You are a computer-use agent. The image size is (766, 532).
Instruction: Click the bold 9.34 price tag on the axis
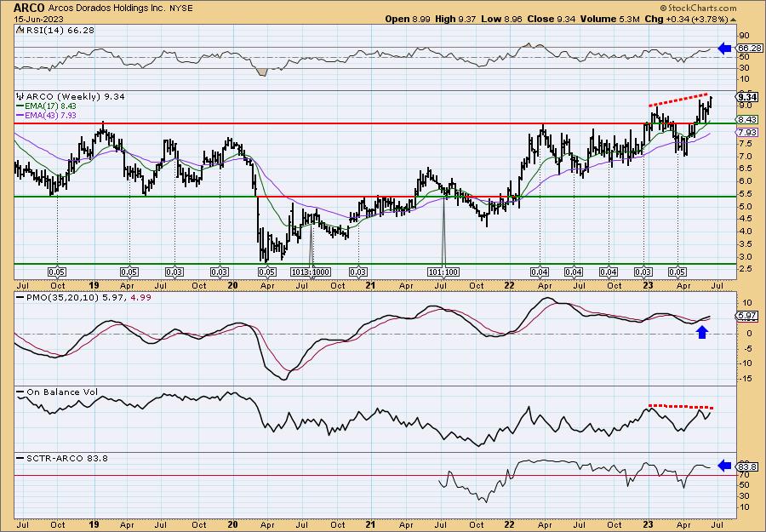(x=748, y=97)
